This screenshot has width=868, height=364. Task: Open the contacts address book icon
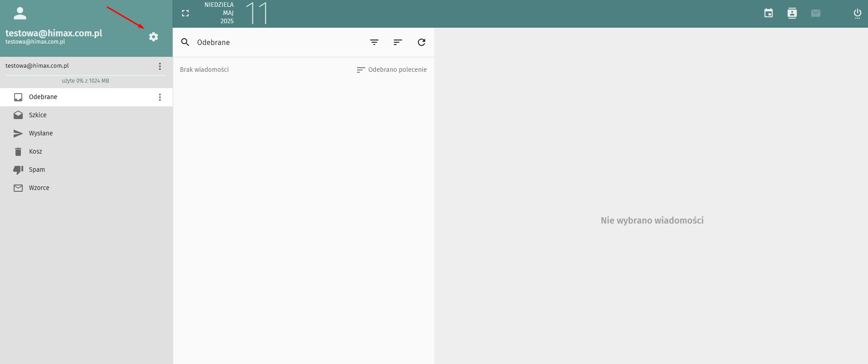coord(792,13)
